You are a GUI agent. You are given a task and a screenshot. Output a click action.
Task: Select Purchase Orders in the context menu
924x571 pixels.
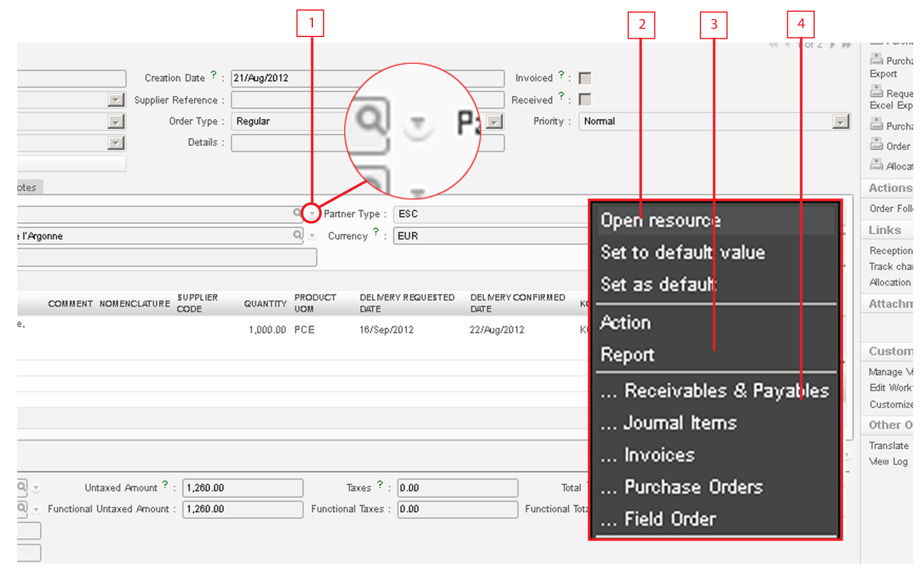coord(693,487)
